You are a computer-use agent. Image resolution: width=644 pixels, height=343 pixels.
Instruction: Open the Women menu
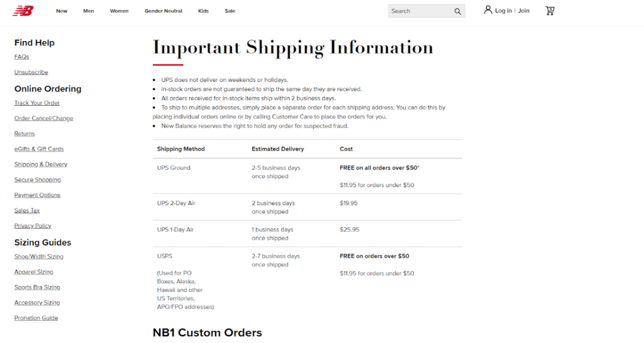coord(119,11)
